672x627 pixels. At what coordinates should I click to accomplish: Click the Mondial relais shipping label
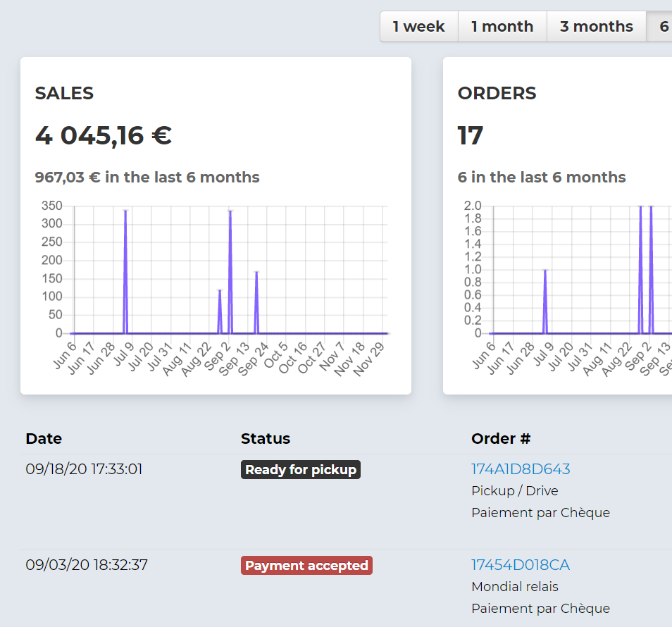pos(515,586)
